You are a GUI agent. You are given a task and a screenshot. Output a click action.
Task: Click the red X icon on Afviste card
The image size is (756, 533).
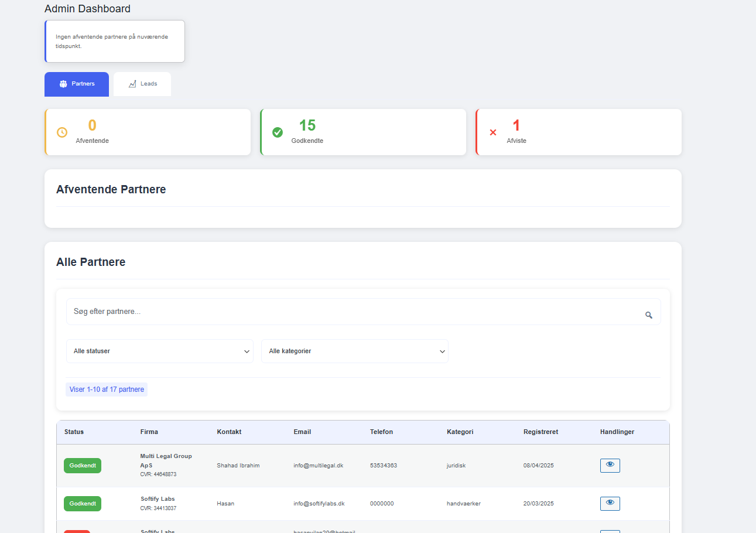click(x=493, y=132)
